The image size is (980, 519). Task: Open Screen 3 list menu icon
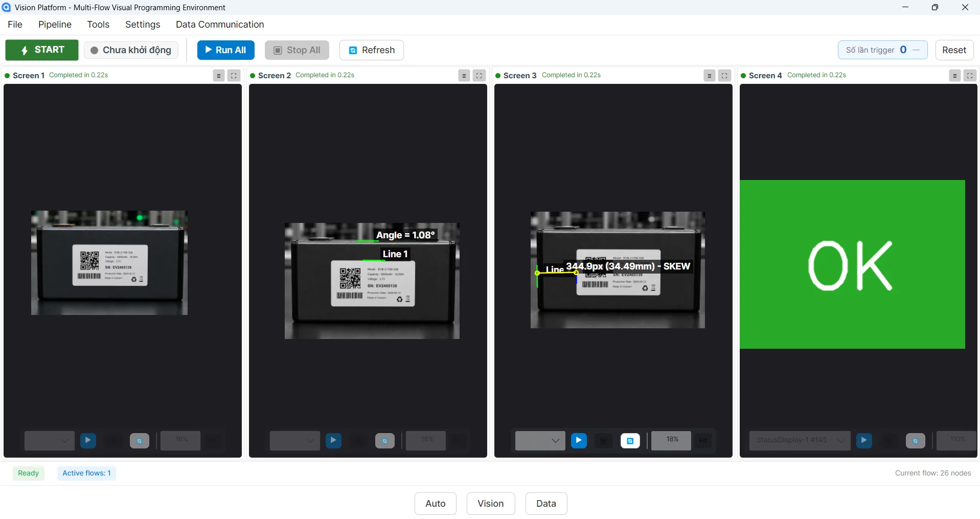pos(710,76)
